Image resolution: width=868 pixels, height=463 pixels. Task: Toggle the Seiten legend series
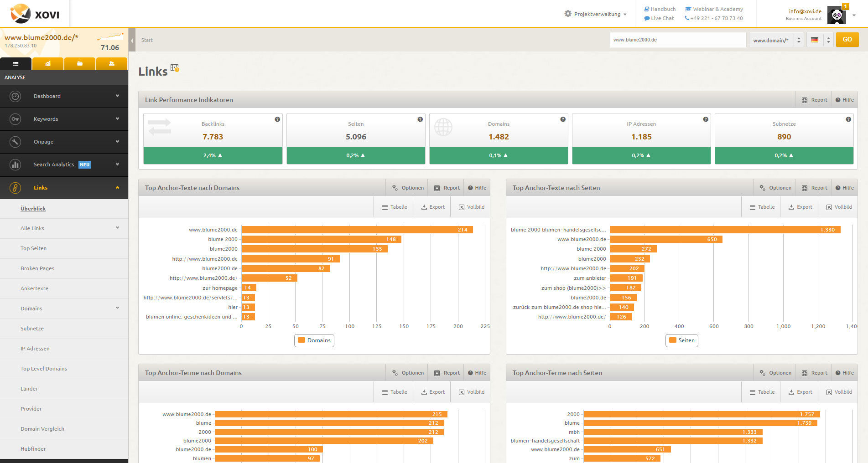(682, 340)
